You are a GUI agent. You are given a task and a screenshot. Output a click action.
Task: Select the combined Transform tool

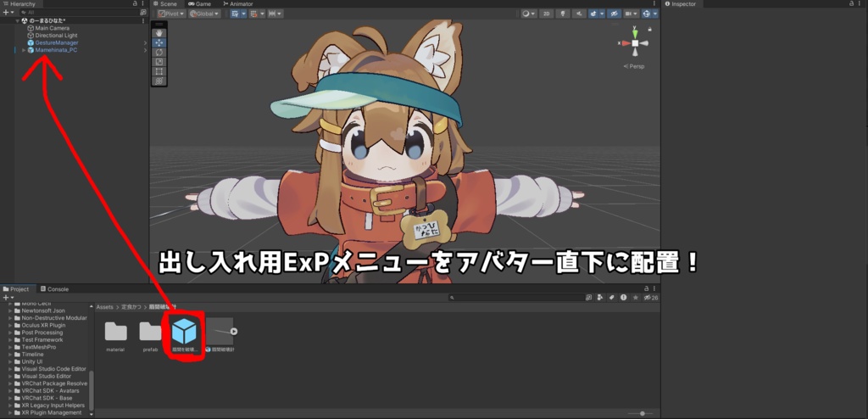[159, 81]
